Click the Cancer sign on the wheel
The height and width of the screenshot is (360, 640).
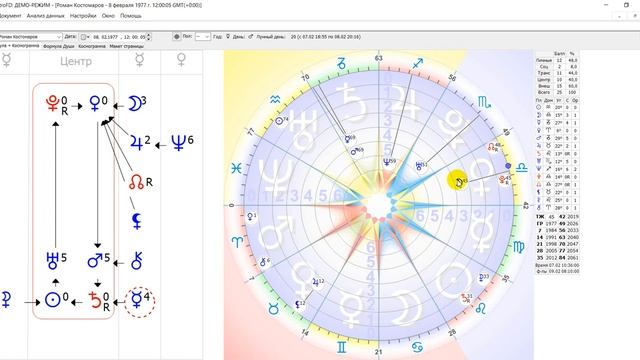(417, 347)
